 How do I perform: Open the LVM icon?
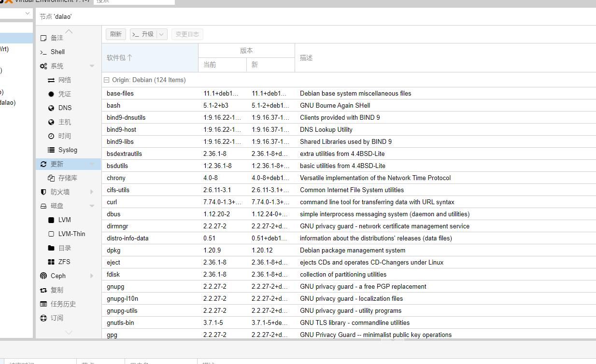click(x=51, y=220)
